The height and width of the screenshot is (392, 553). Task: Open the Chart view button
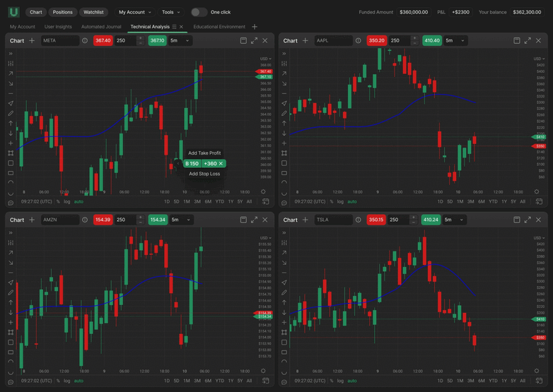point(36,12)
